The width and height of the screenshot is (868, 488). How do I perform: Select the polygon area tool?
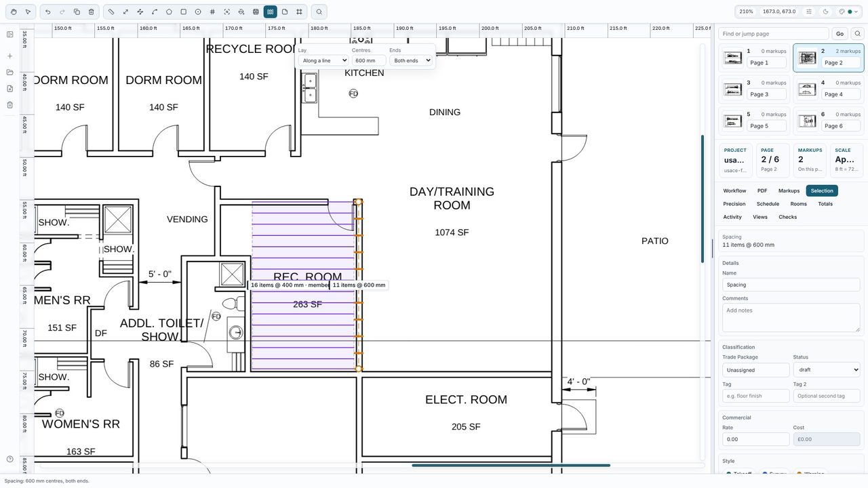[x=169, y=12]
